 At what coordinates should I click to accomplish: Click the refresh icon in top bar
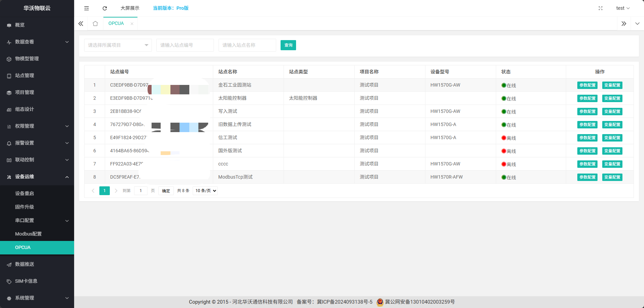point(105,8)
